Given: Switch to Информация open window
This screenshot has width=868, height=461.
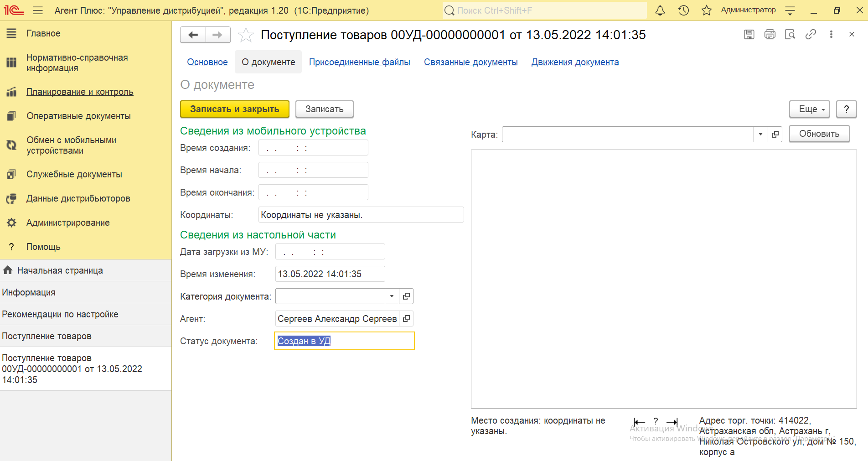Looking at the screenshot, I should pyautogui.click(x=86, y=292).
